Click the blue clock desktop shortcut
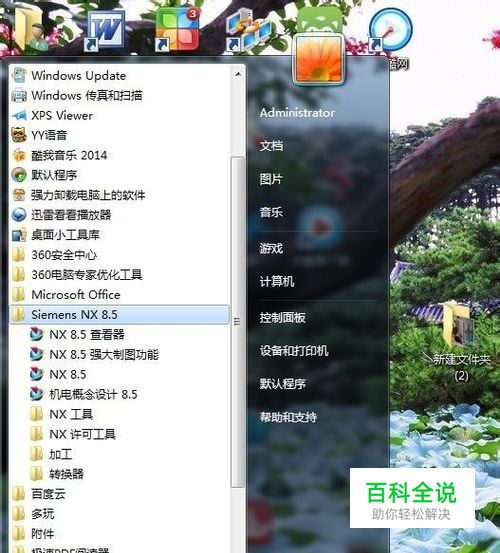 [391, 30]
